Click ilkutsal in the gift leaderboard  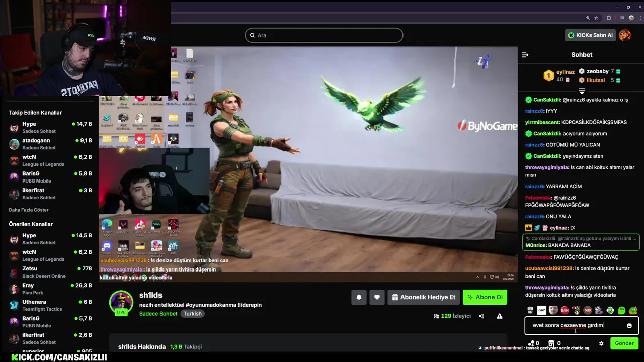point(596,80)
